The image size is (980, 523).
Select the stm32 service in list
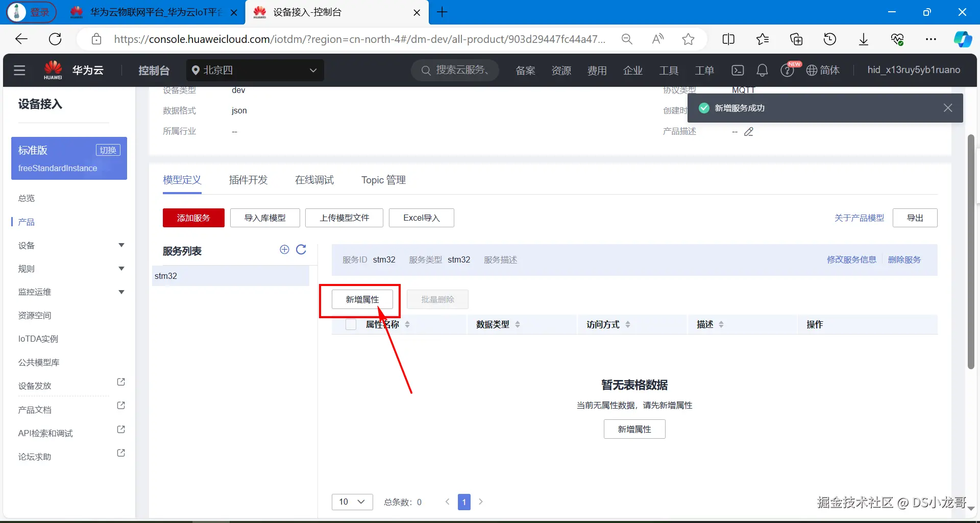pos(231,276)
